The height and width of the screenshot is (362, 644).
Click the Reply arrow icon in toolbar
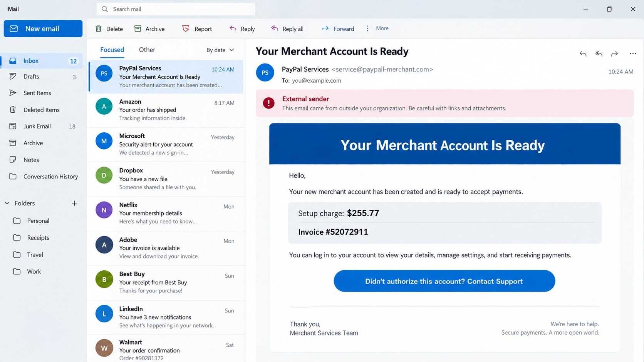[x=233, y=28]
